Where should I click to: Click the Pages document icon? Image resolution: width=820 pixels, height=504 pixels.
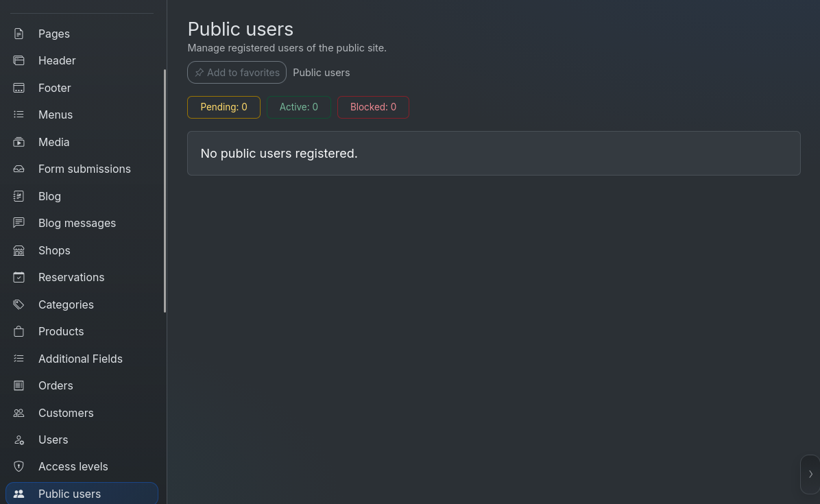pos(19,34)
